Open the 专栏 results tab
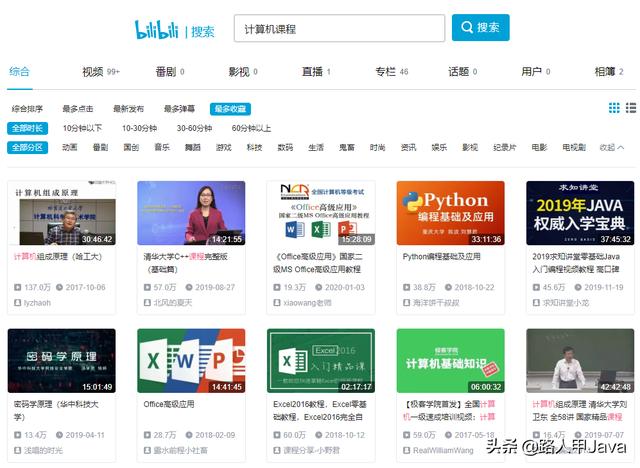Image resolution: width=640 pixels, height=468 pixels. pos(385,72)
